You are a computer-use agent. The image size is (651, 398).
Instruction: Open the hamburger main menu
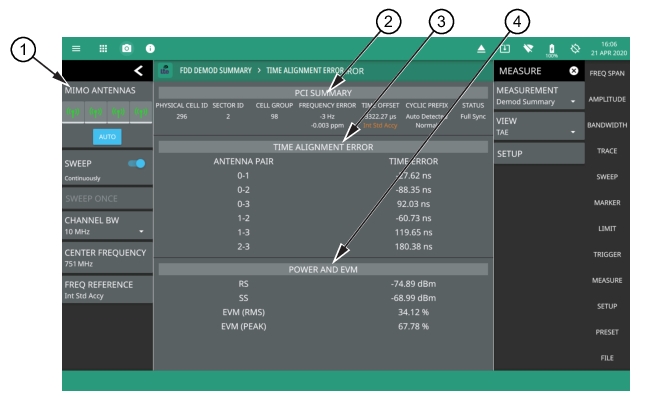[76, 49]
